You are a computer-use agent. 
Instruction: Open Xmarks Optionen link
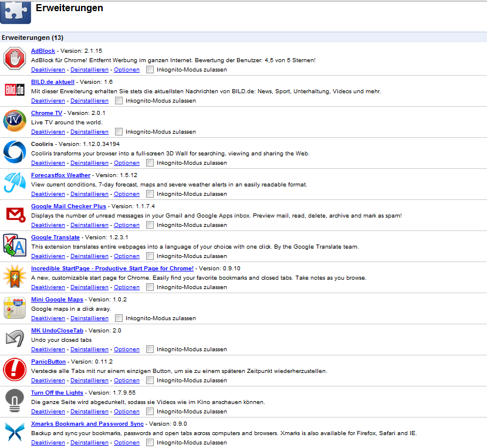click(127, 442)
